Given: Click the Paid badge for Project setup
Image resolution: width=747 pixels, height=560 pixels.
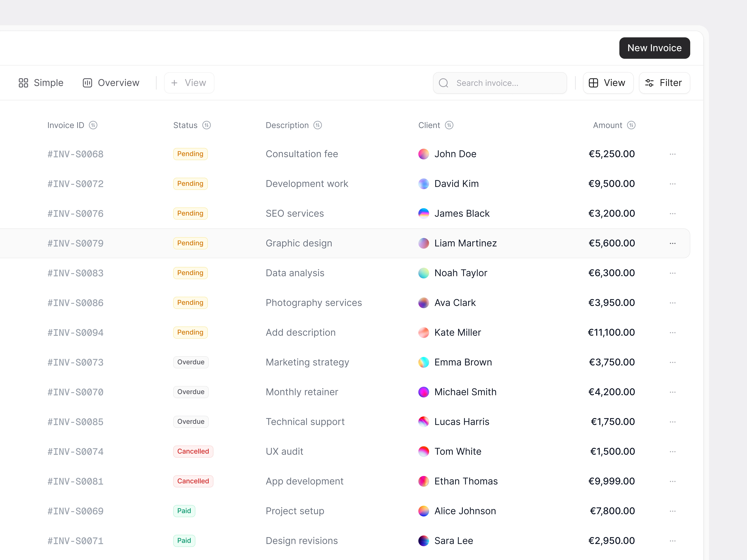Looking at the screenshot, I should [184, 511].
